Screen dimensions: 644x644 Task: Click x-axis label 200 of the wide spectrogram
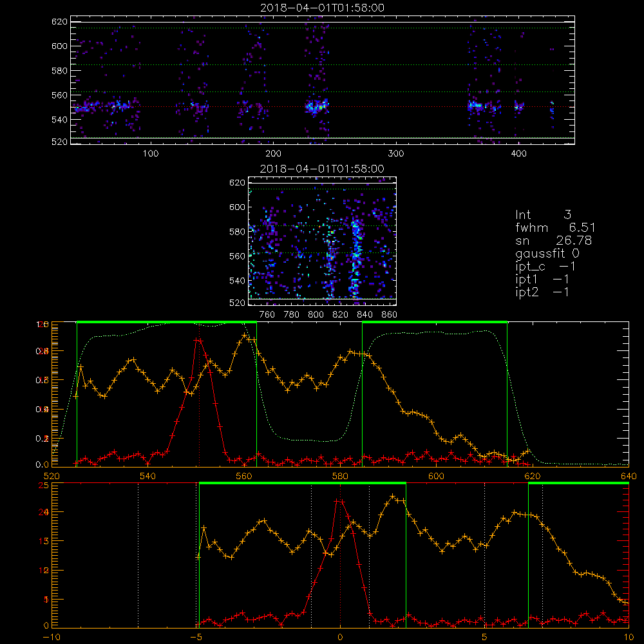pyautogui.click(x=273, y=154)
